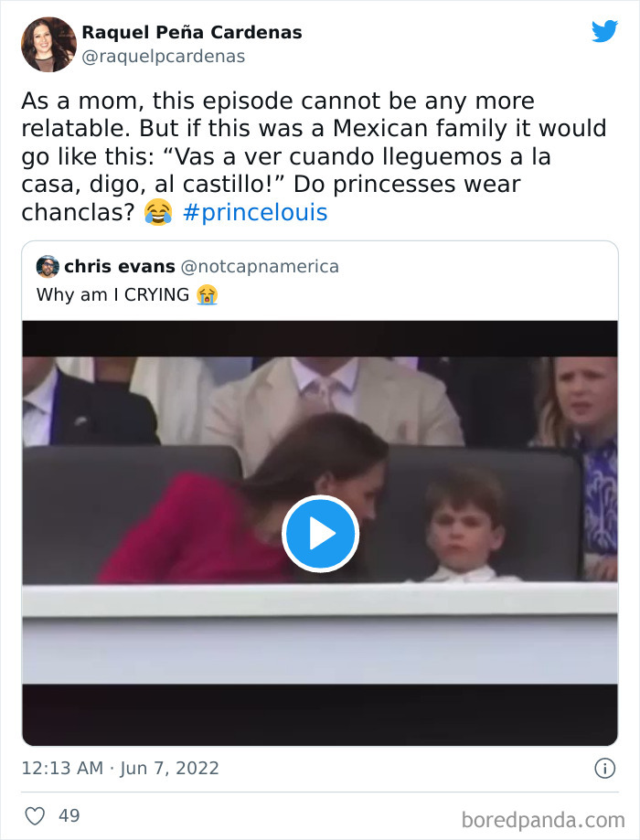Like the tweet with the heart icon
This screenshot has height=840, width=640.
pos(34,815)
